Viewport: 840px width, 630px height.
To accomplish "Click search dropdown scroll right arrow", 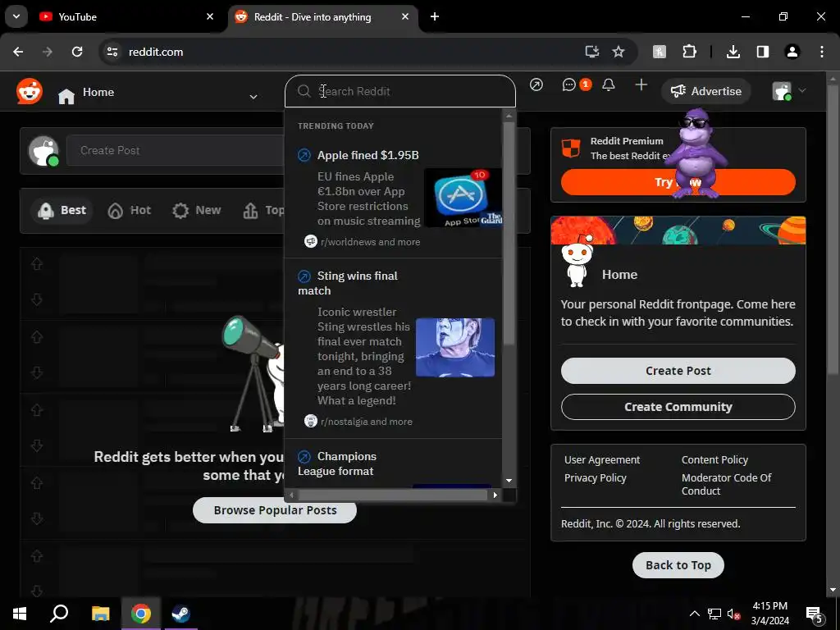I will point(495,495).
